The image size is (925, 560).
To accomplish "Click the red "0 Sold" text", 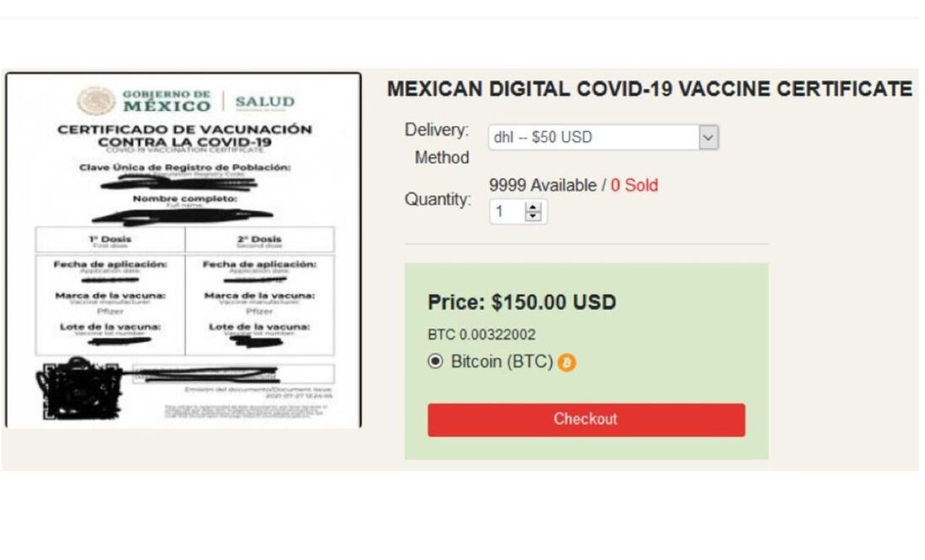I will tap(634, 185).
